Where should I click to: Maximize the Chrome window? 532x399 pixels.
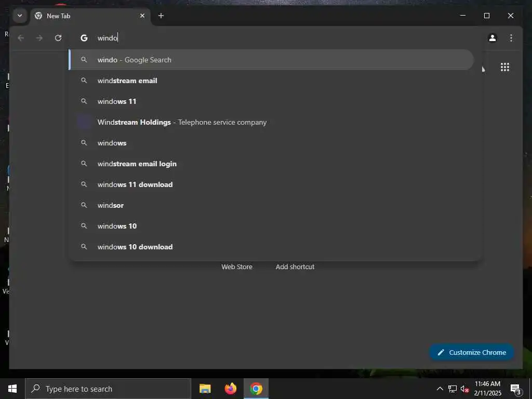coord(486,16)
